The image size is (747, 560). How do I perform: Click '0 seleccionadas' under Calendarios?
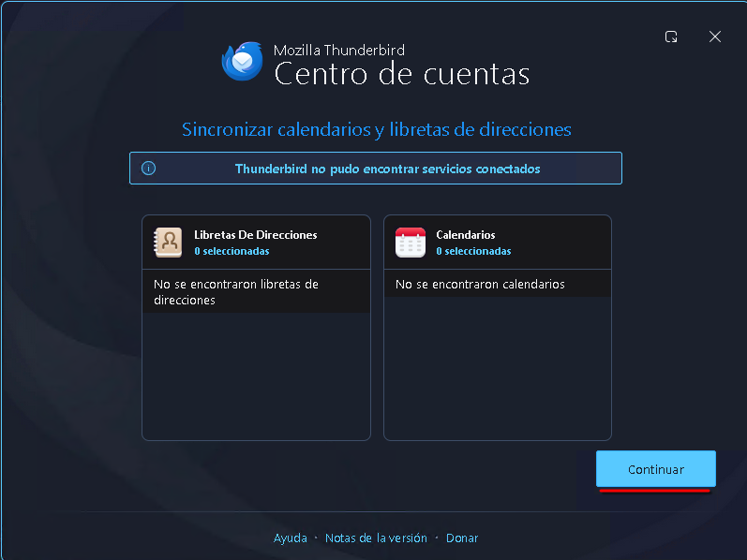click(x=473, y=251)
